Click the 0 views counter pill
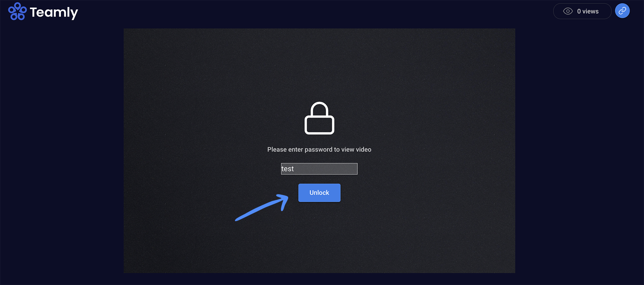This screenshot has width=644, height=285. click(582, 11)
